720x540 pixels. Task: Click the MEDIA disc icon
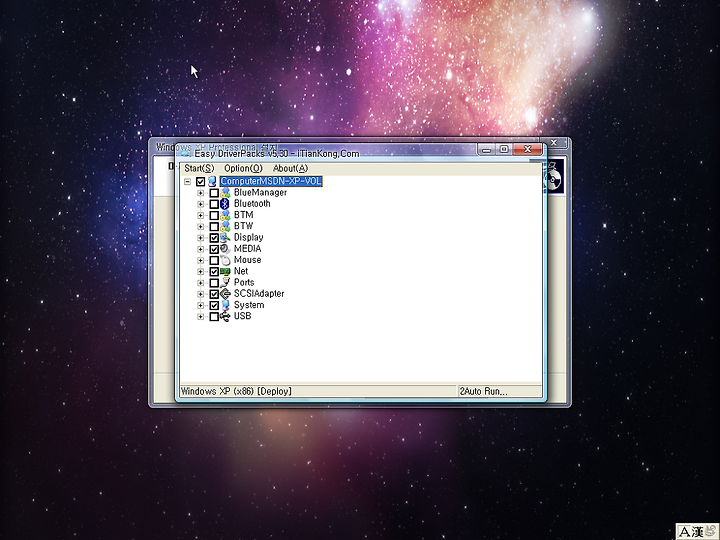tap(225, 249)
